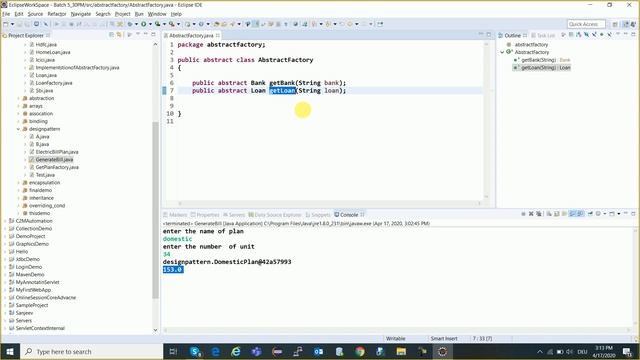Toggle Pin Console in Console toolbar
The image size is (640, 360).
(590, 213)
